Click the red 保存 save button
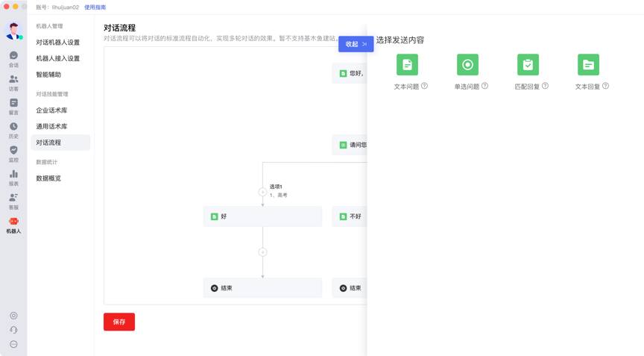This screenshot has height=356, width=644. pyautogui.click(x=119, y=322)
